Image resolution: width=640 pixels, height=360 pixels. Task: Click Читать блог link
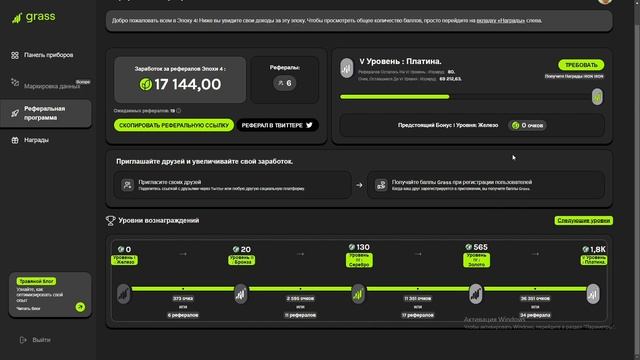28,309
